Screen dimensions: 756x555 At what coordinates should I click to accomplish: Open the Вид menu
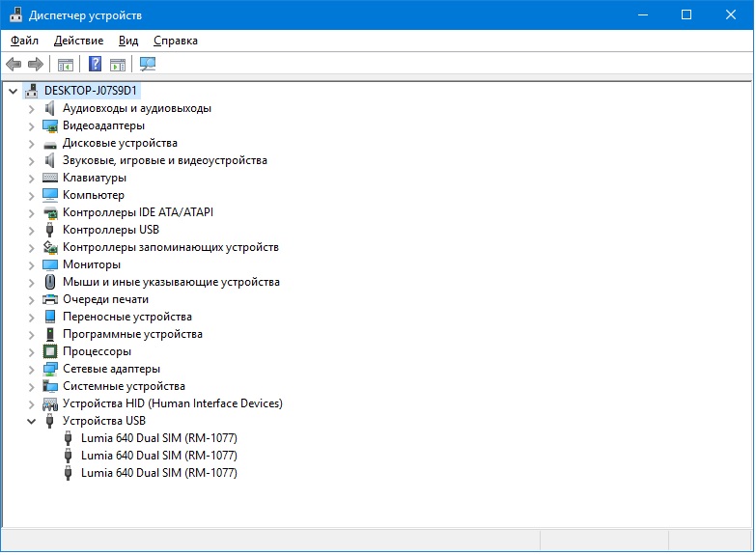[128, 41]
